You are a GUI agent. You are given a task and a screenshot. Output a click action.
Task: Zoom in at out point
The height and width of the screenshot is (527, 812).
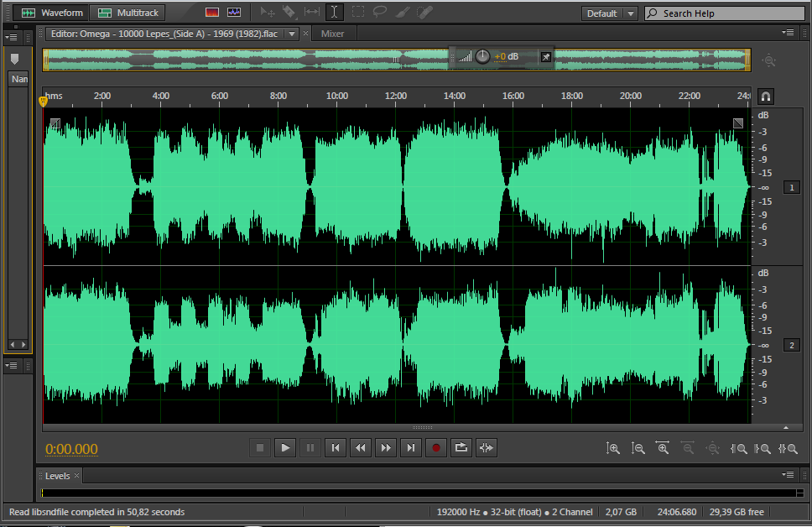(763, 449)
